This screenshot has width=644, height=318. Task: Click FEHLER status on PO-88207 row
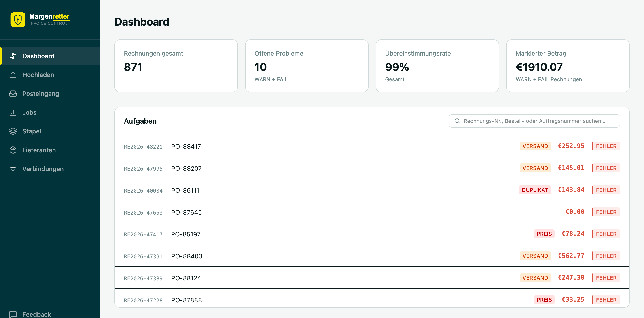606,168
